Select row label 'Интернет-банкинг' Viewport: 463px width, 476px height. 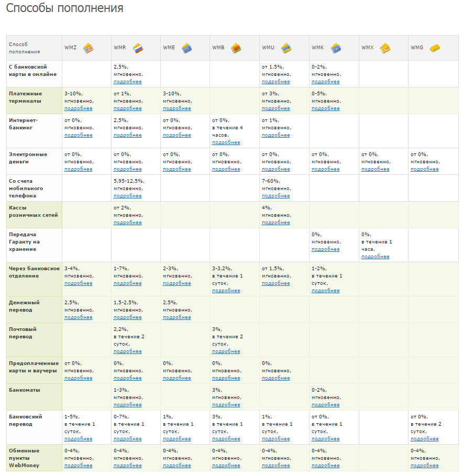[24, 124]
